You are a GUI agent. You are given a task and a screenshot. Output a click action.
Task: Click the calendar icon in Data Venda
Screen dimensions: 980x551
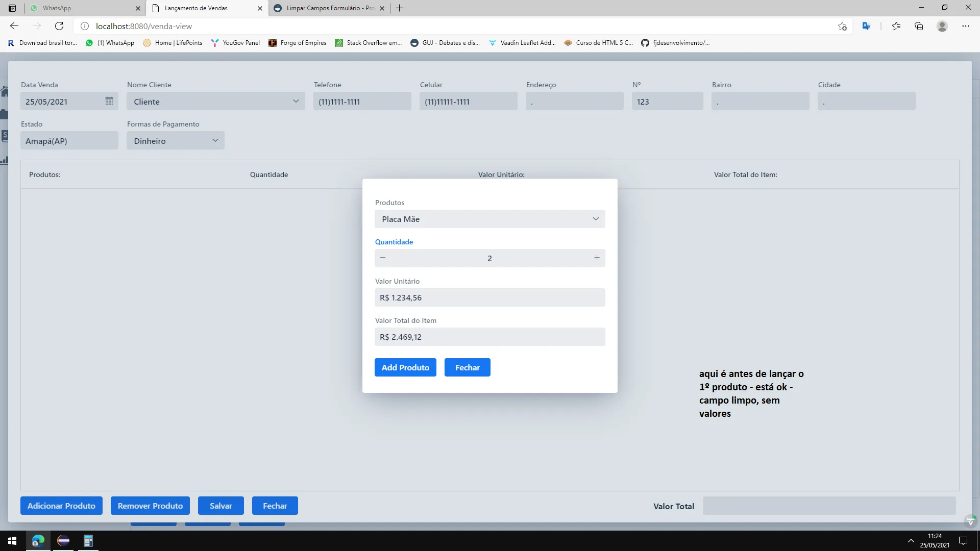click(109, 101)
